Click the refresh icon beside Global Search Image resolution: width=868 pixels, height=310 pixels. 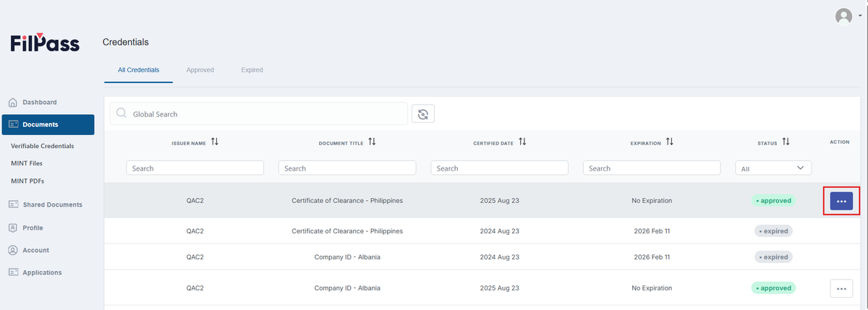coord(423,113)
